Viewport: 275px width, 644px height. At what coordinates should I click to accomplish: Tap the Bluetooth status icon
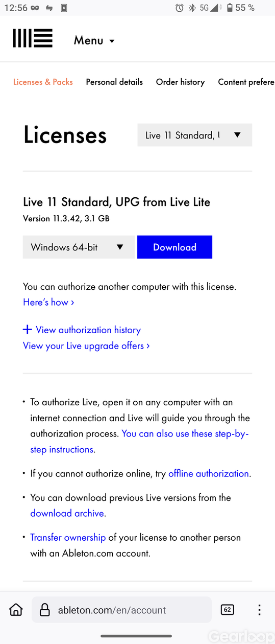(192, 8)
